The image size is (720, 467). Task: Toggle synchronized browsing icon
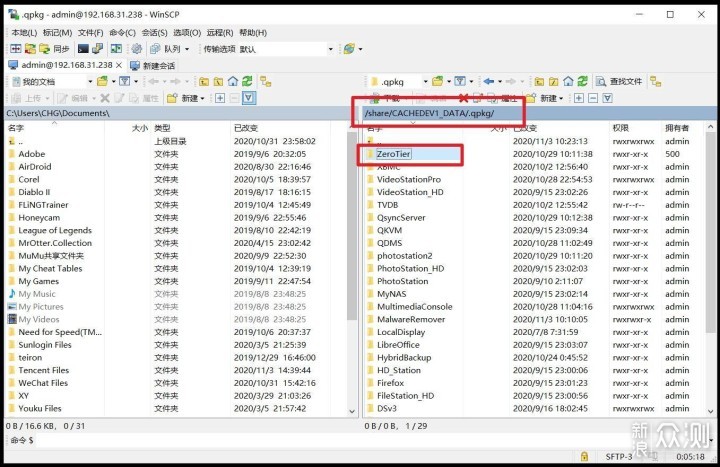point(117,49)
